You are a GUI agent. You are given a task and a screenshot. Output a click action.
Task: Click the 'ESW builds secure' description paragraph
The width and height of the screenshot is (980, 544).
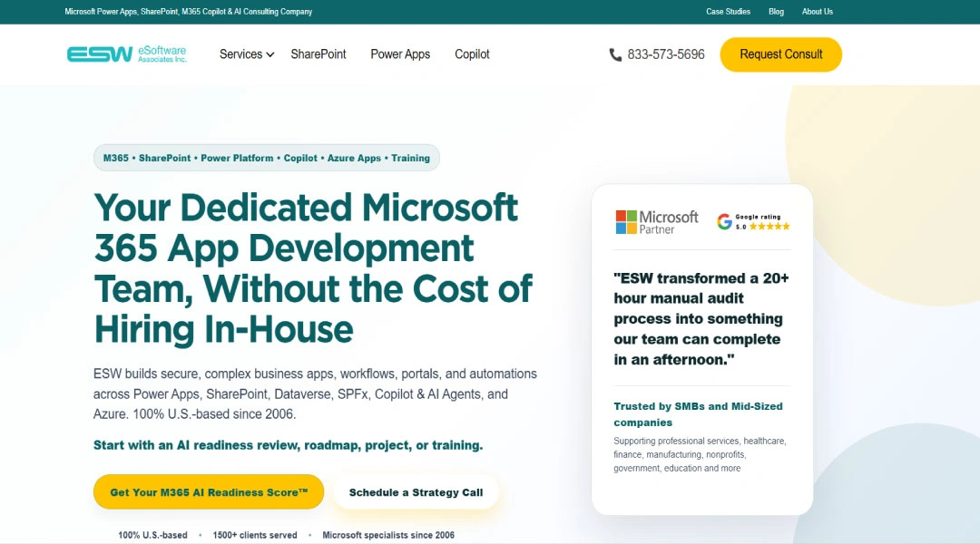[x=315, y=394]
